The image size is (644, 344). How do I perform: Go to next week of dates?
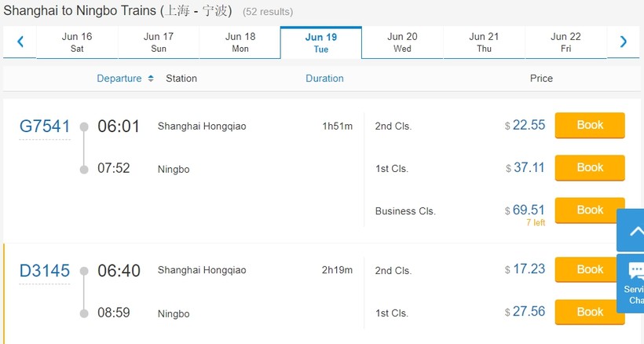[624, 42]
